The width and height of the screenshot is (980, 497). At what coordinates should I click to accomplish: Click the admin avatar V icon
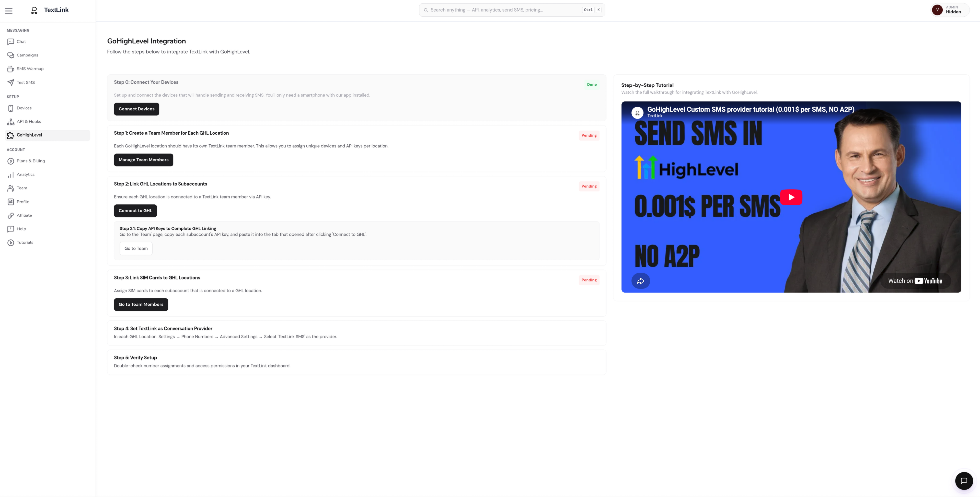point(937,10)
